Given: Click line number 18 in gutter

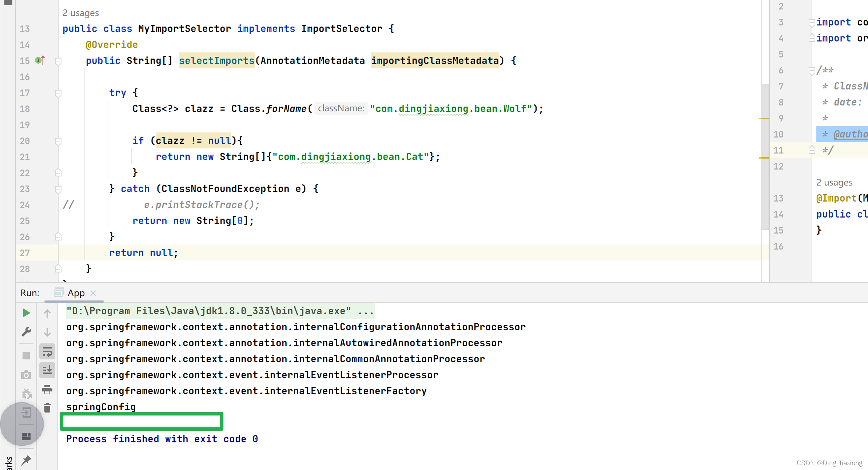Looking at the screenshot, I should click(25, 109).
